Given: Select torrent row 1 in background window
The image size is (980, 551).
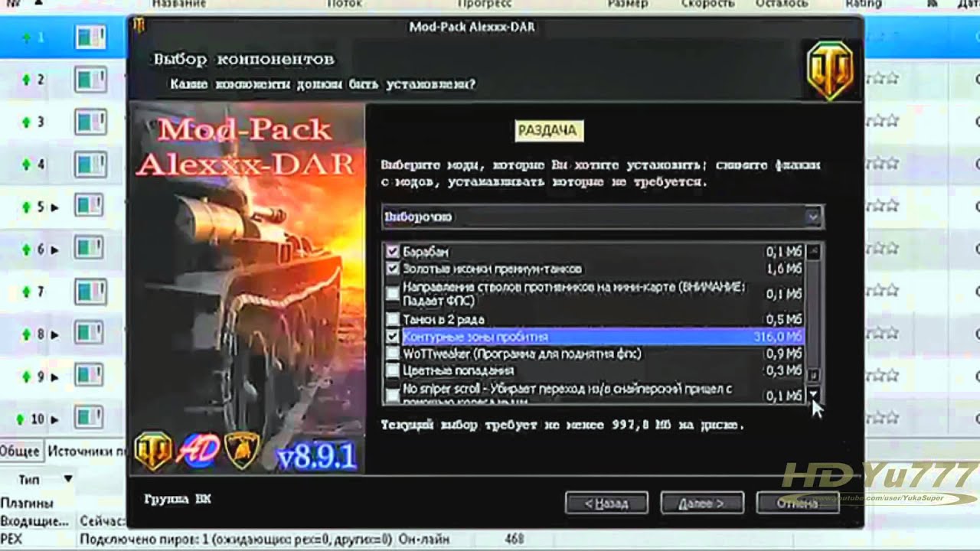Looking at the screenshot, I should pos(63,37).
